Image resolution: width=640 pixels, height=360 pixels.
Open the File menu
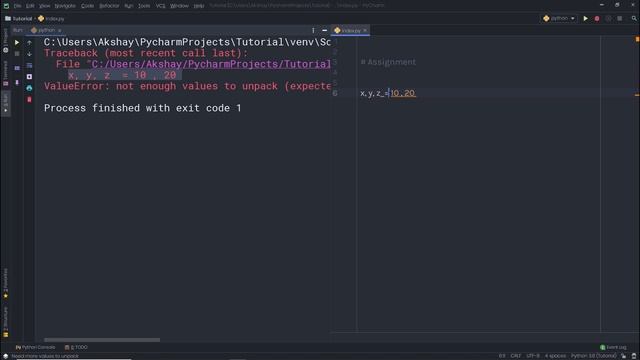coord(17,6)
